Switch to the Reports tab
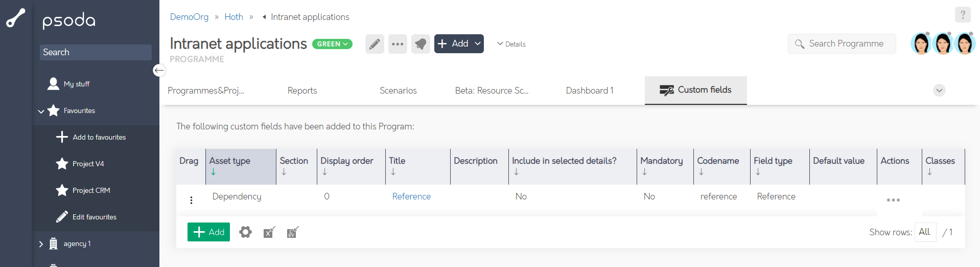The height and width of the screenshot is (267, 980). coord(302,91)
